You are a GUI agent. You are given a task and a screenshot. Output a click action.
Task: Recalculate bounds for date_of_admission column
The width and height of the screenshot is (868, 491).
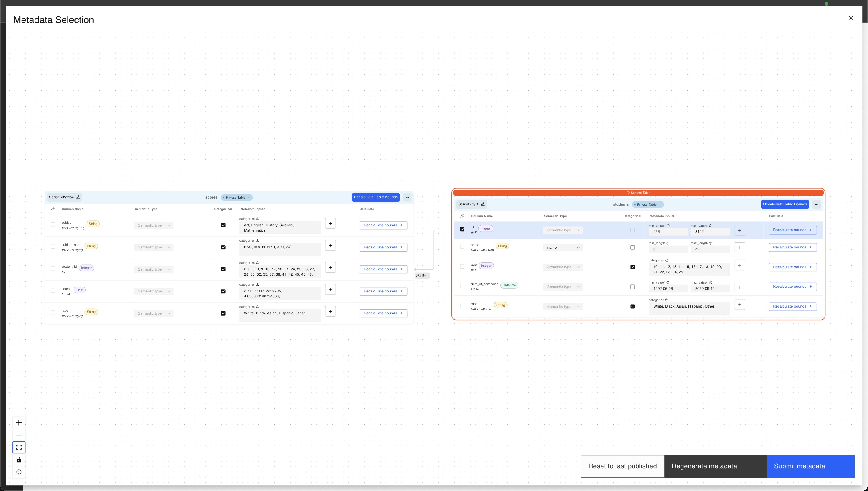(792, 287)
